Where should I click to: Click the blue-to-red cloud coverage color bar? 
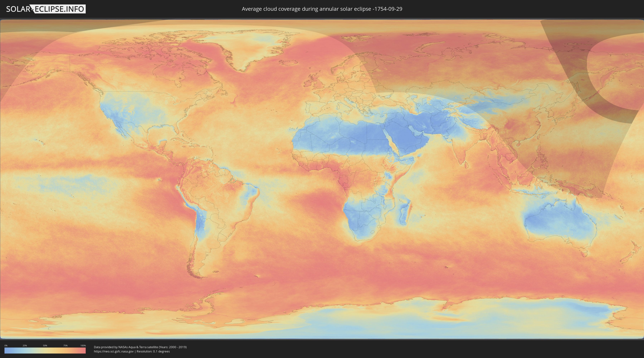[45, 350]
